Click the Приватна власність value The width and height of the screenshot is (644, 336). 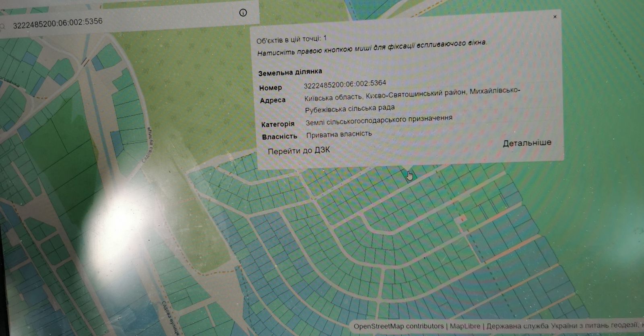coord(339,134)
